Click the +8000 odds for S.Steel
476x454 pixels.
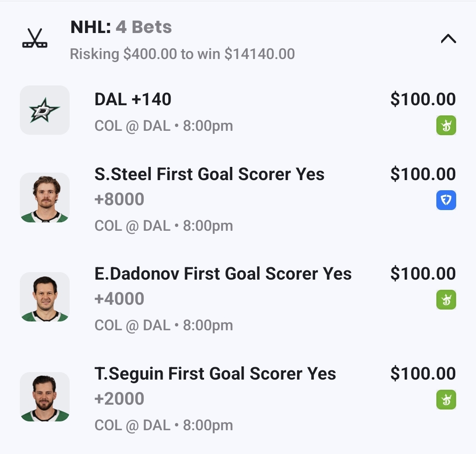click(x=119, y=199)
